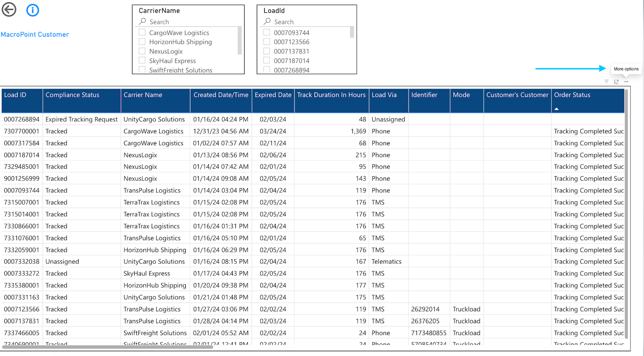Select Load ID 7307700001 cell
The image size is (644, 356).
tap(22, 131)
